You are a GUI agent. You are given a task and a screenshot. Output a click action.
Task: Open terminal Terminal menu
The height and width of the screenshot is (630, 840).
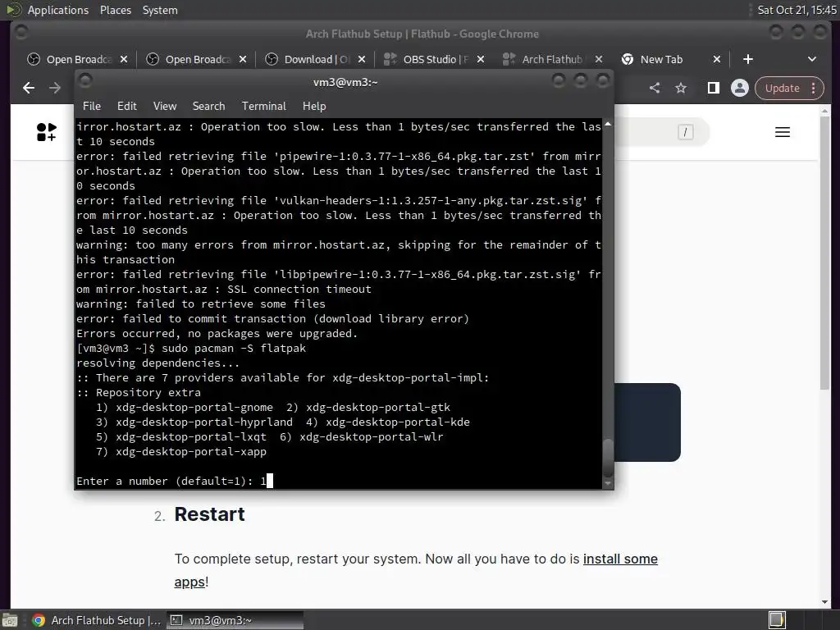264,106
